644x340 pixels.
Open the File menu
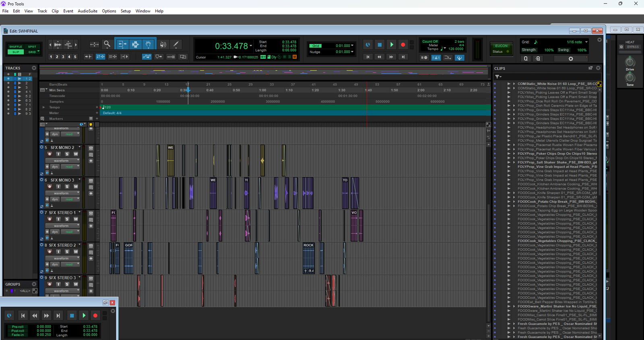5,11
